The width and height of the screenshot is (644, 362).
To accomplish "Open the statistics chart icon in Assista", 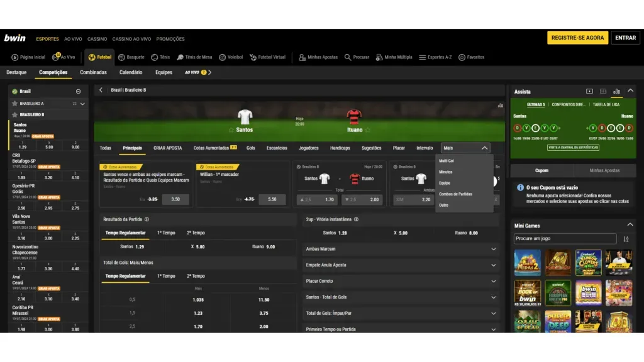I will [616, 90].
